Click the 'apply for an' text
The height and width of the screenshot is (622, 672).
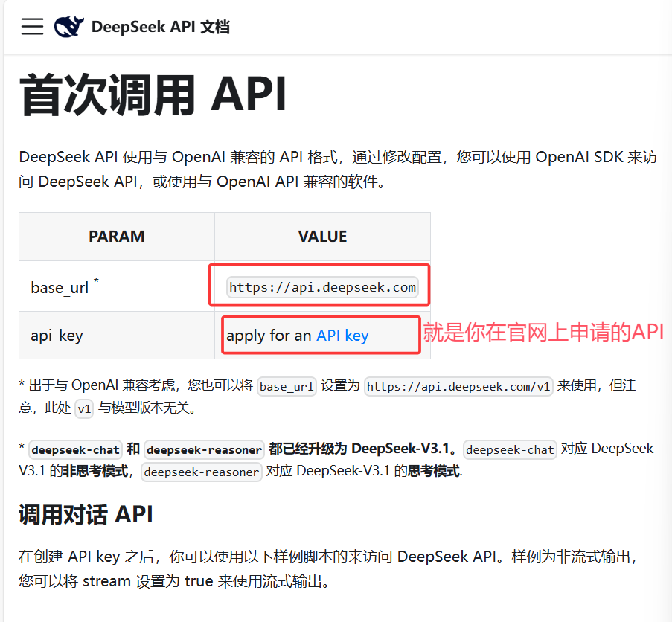point(269,336)
